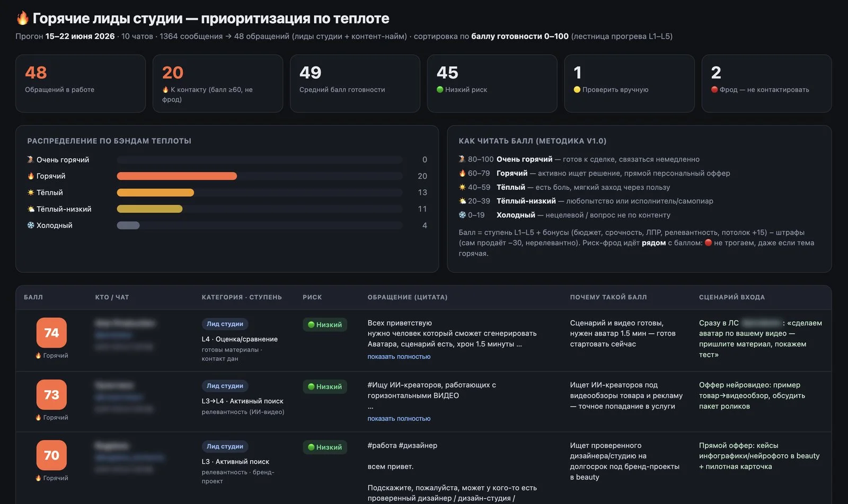Click the date range 15–22 июня 2026
848x504 pixels.
pos(80,36)
